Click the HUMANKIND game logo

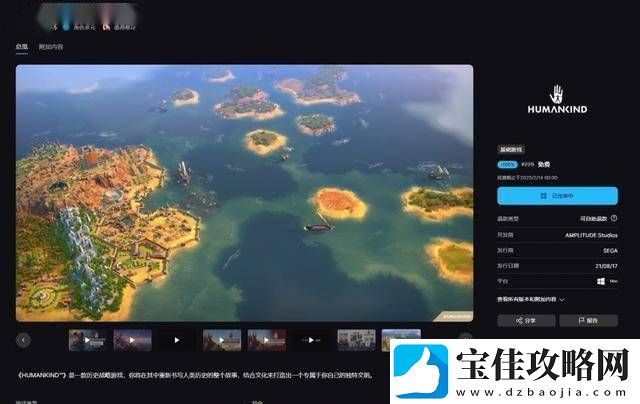coord(557,99)
